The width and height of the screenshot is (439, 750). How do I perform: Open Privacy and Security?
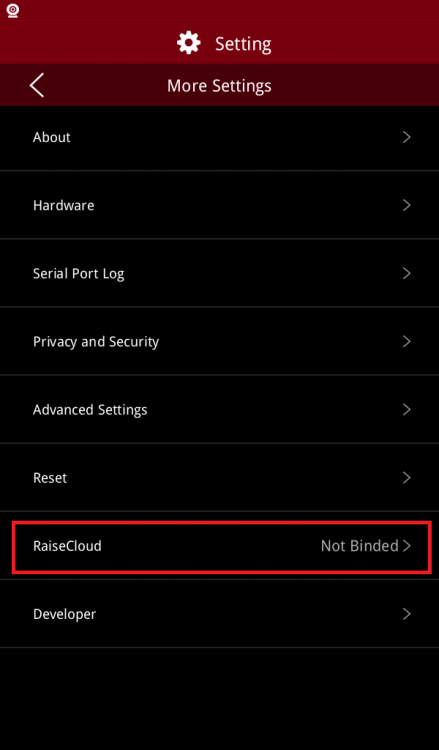point(220,342)
